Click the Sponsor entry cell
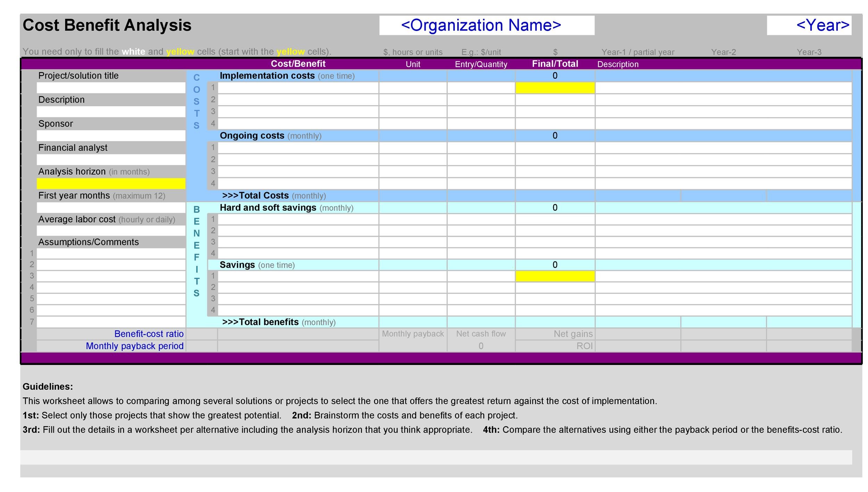 [110, 135]
